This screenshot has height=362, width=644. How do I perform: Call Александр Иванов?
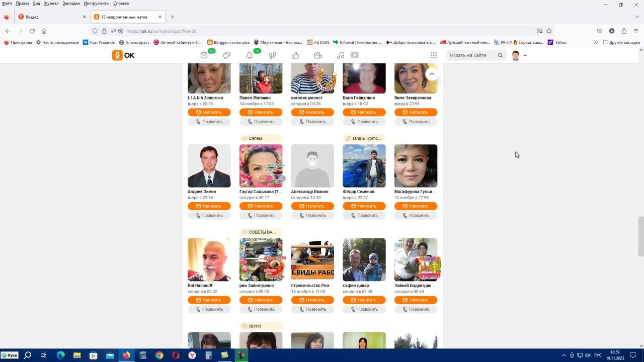pyautogui.click(x=312, y=216)
